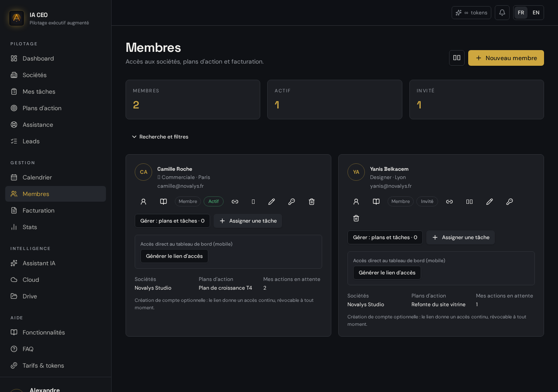
Task: Open the Calendrier page
Action: point(55,177)
